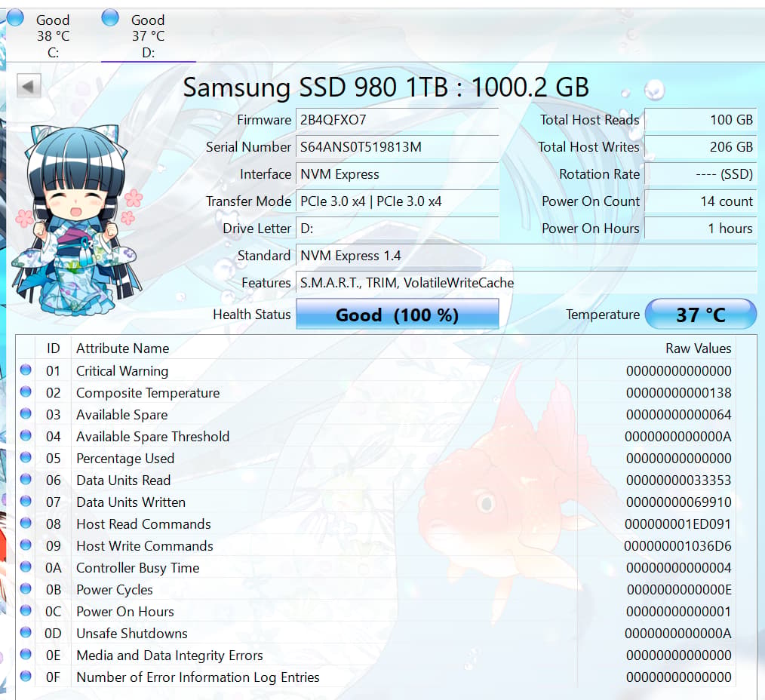The image size is (765, 700).
Task: Click the status orb of Critical Warning row
Action: click(x=26, y=370)
